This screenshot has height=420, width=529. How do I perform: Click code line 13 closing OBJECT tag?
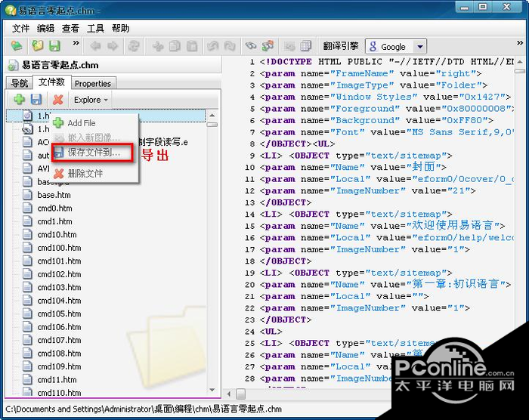[286, 202]
